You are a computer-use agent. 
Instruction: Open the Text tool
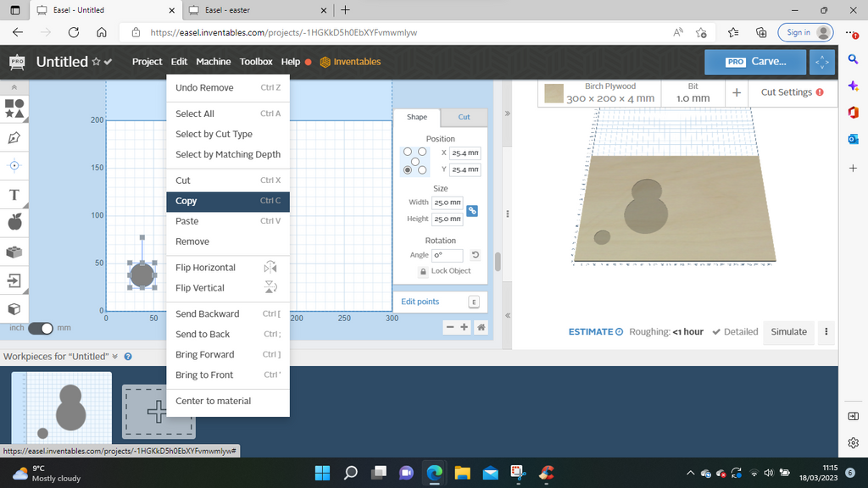[14, 195]
